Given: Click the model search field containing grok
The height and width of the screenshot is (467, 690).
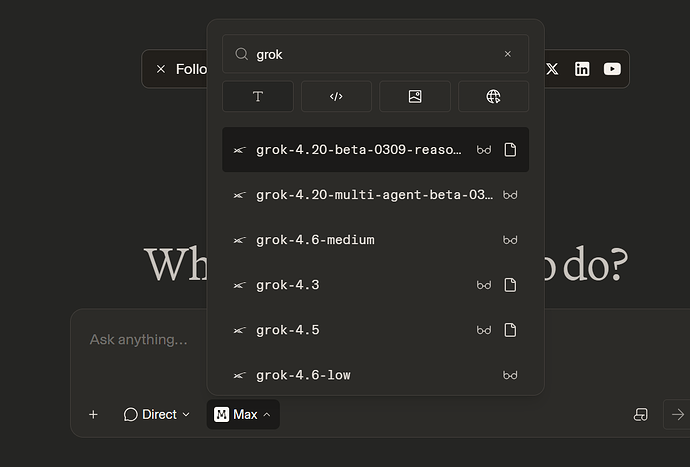Looking at the screenshot, I should pos(375,54).
